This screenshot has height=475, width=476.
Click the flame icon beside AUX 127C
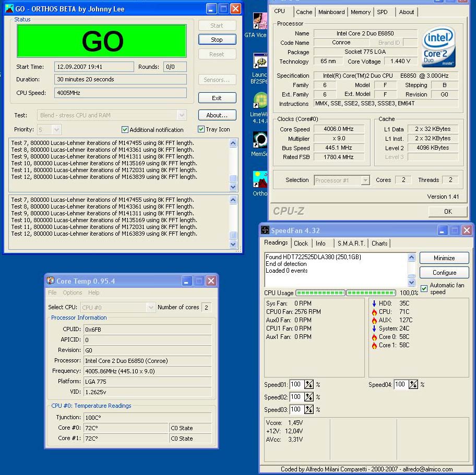(x=374, y=320)
